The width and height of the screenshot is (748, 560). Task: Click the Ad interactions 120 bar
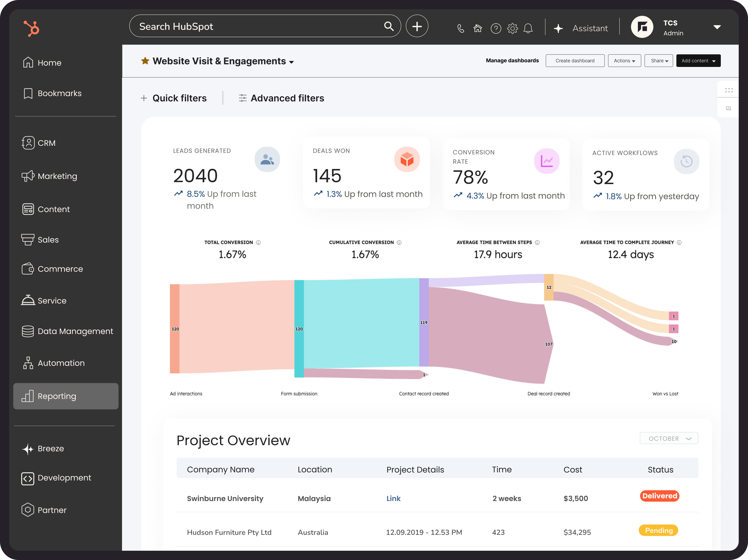(175, 329)
